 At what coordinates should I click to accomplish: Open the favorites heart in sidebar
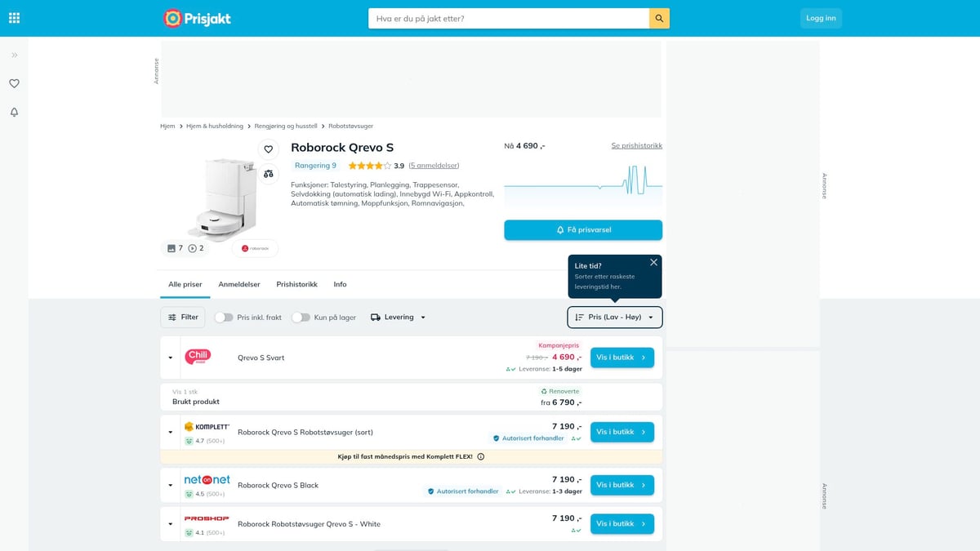click(x=14, y=83)
